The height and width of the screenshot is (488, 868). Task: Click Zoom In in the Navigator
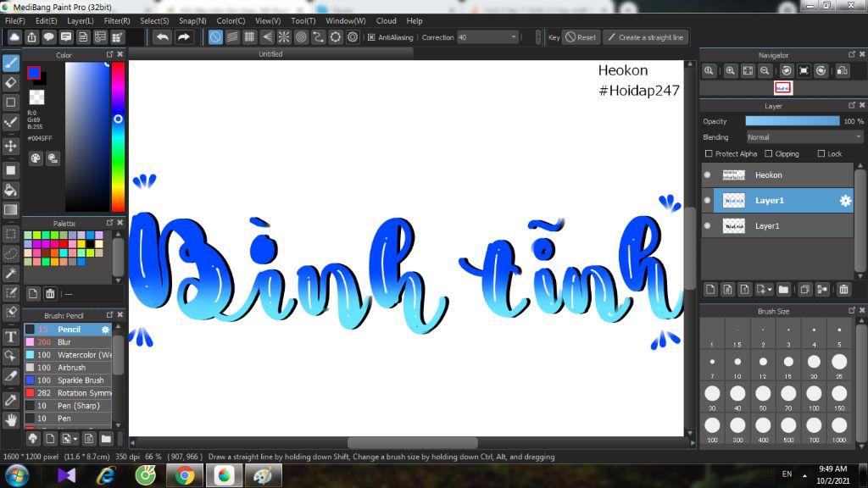tap(730, 71)
